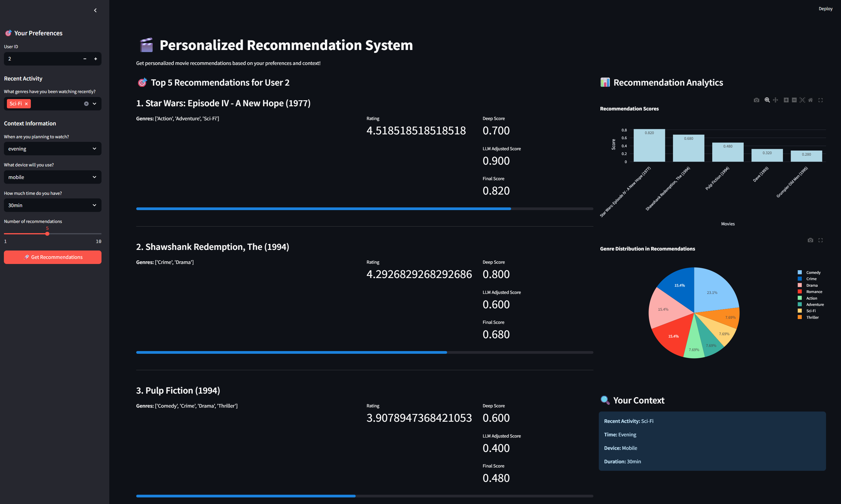Viewport: 841px width, 504px height.
Task: Clear all selected genres
Action: point(86,104)
